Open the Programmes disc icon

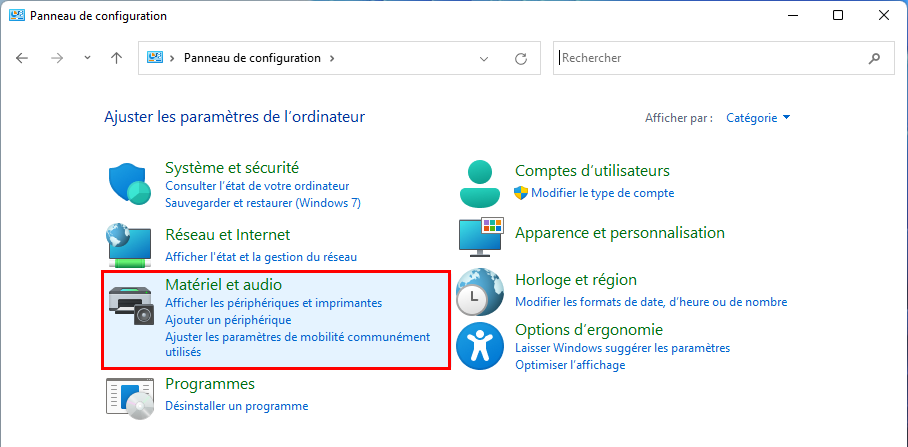[130, 398]
